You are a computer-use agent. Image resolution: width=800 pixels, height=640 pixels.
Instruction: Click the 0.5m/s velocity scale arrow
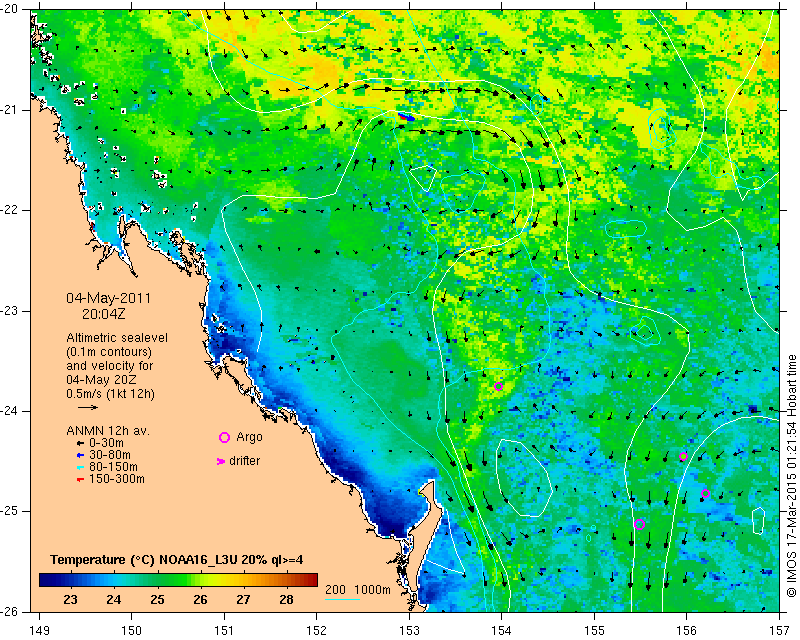coord(88,407)
